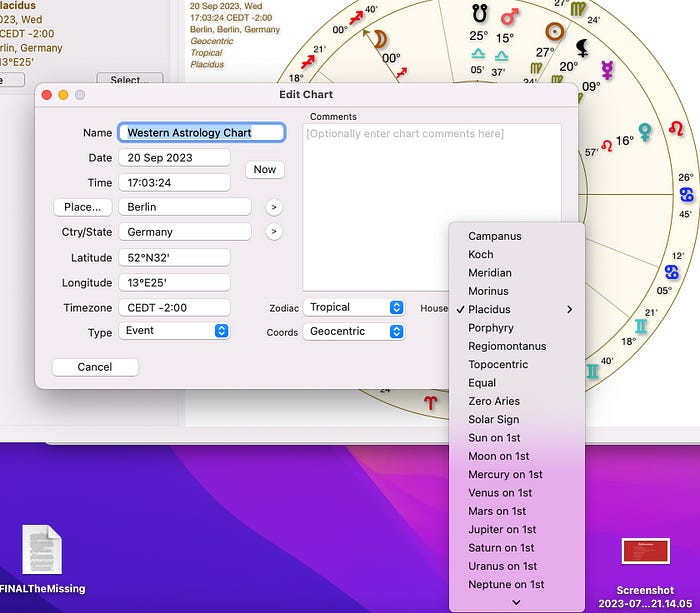Screen dimensions: 700x613
Task: Click the Moon glyph in chart
Action: 380,39
